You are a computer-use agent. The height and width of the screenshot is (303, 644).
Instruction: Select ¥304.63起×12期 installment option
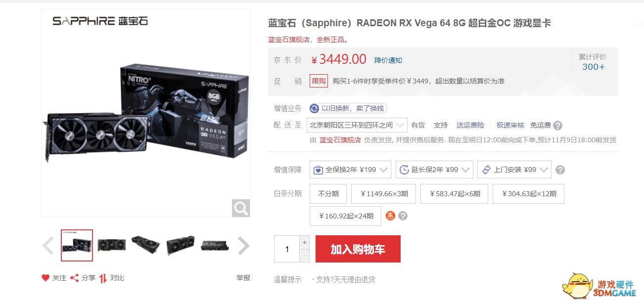click(x=528, y=193)
